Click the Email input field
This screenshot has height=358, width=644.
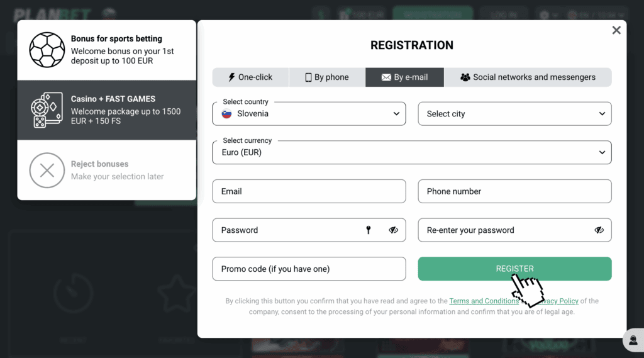[309, 191]
